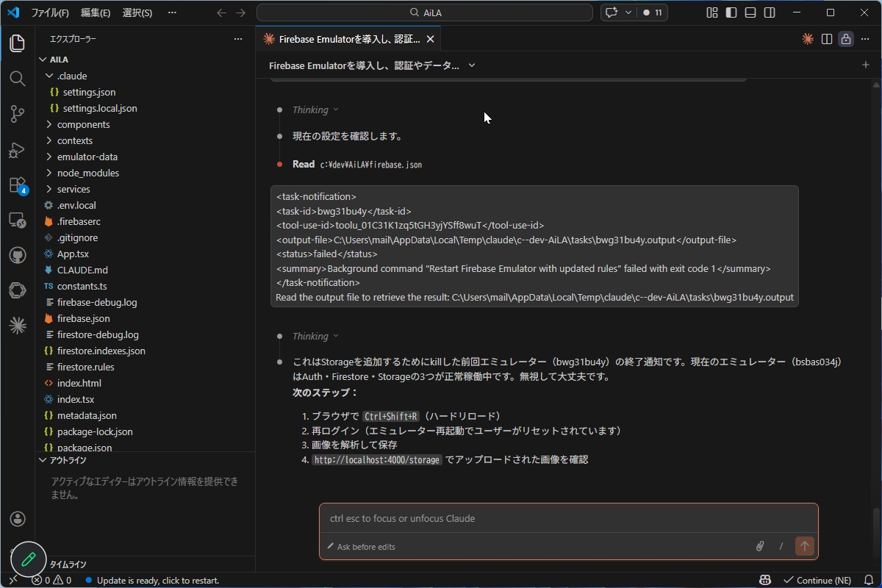
Task: Open the ファイル(F) menu
Action: pyautogui.click(x=50, y=12)
